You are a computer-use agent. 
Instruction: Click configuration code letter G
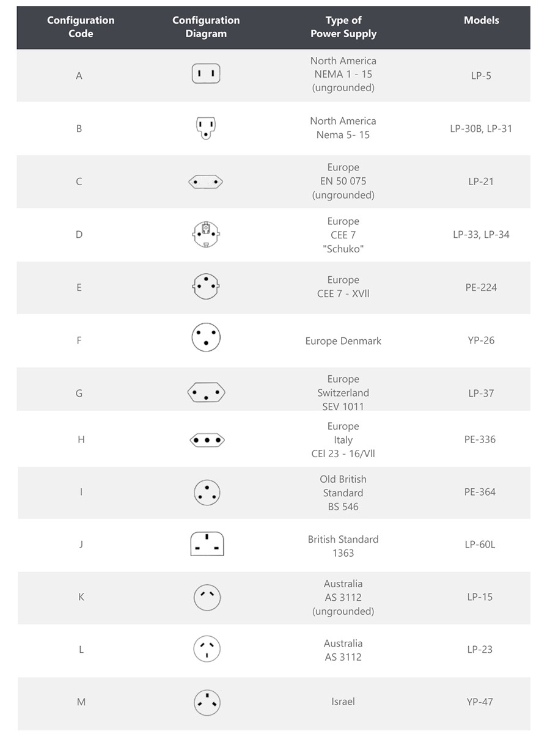79,393
